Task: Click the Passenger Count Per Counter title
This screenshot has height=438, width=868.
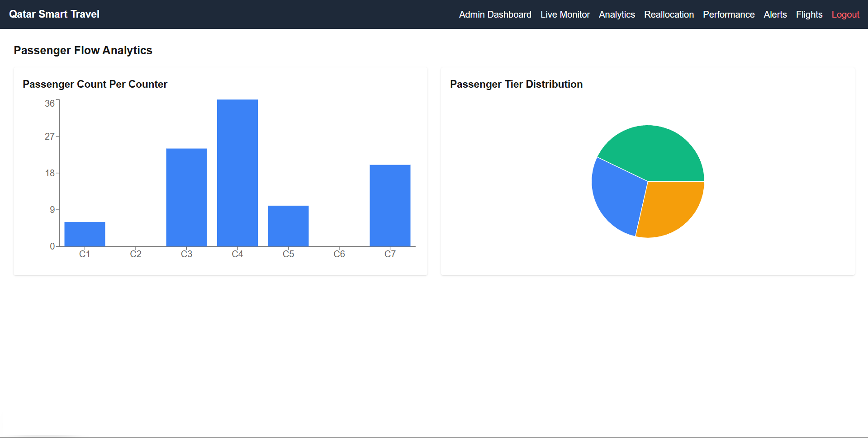Action: point(95,84)
